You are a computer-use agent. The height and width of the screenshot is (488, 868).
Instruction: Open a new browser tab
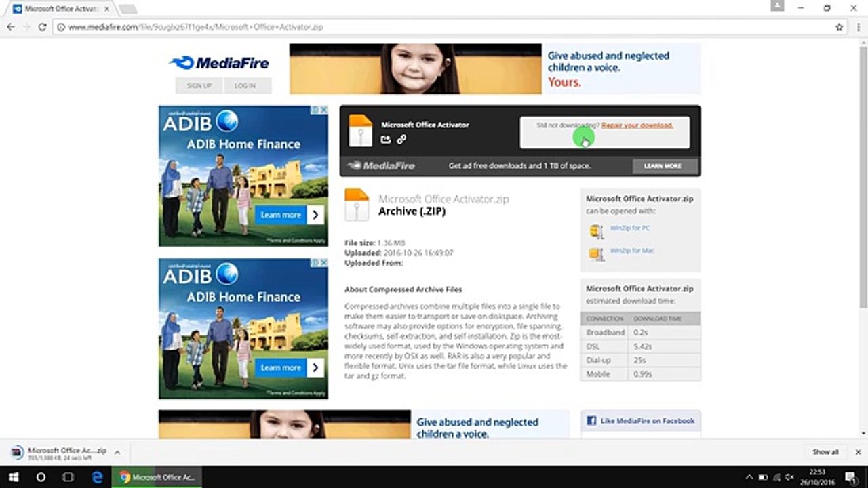coord(127,9)
